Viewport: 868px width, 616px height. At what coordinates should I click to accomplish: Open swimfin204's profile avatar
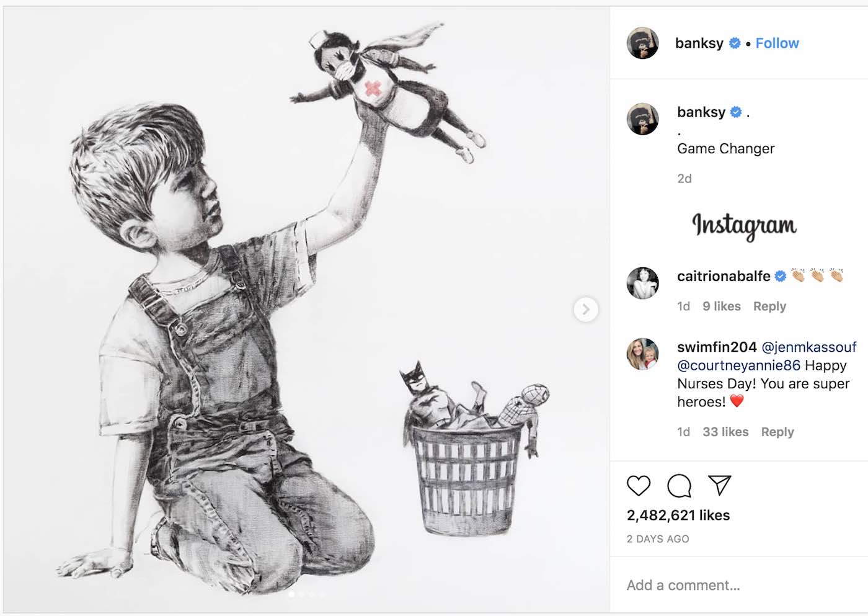(x=642, y=354)
